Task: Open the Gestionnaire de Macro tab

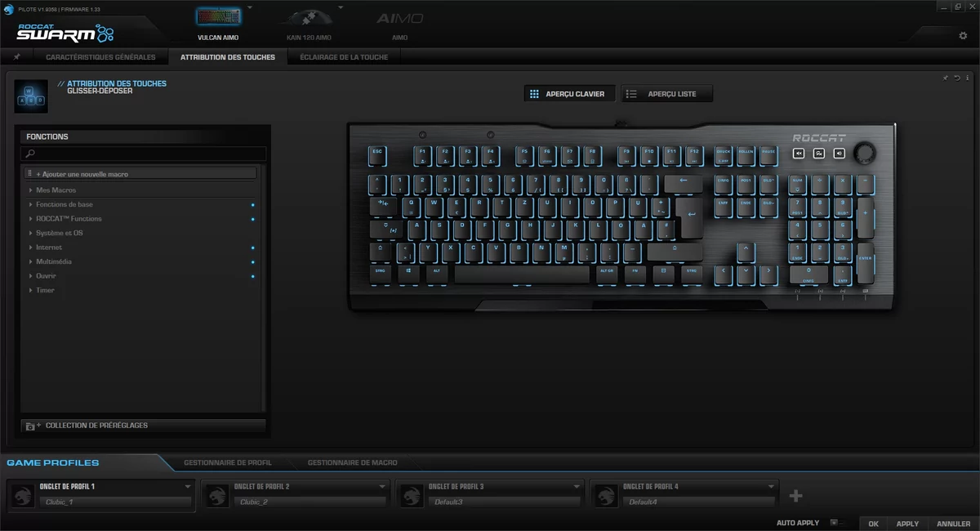Action: [353, 462]
